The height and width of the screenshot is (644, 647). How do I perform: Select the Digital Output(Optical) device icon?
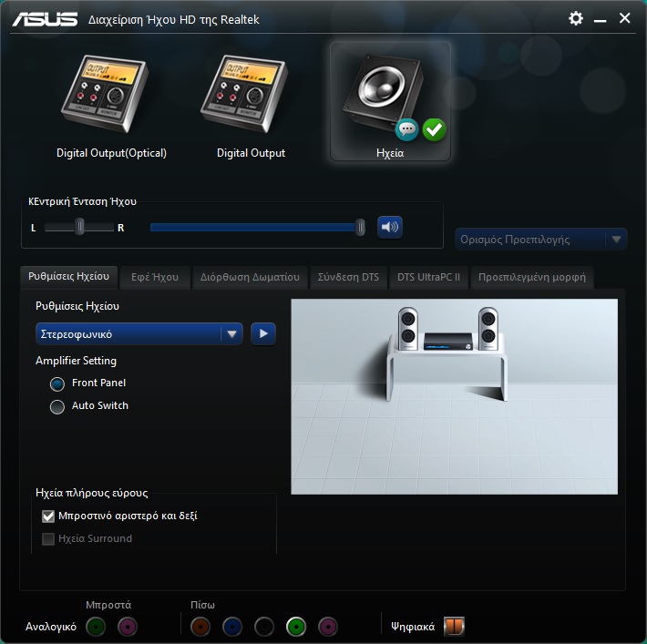[x=106, y=93]
